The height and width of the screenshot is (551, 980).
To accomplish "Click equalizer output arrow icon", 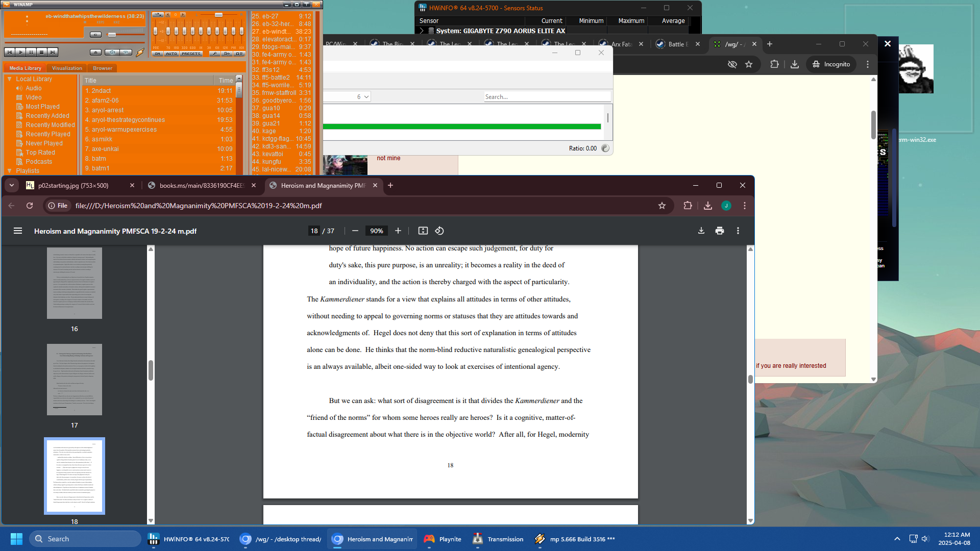I will tap(227, 54).
